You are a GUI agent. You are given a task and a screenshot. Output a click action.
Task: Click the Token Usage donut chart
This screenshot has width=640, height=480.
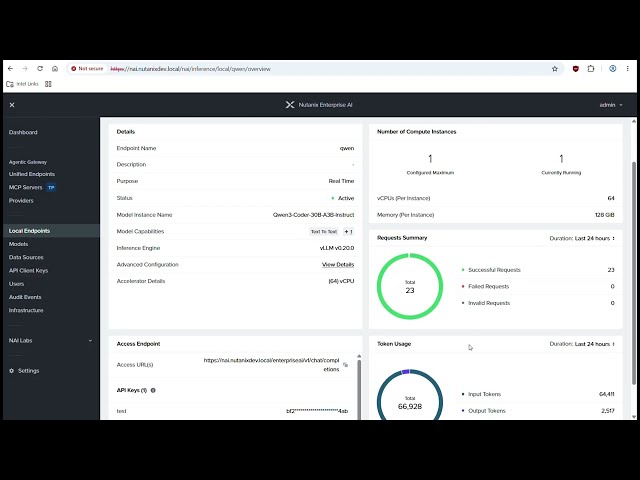(410, 394)
